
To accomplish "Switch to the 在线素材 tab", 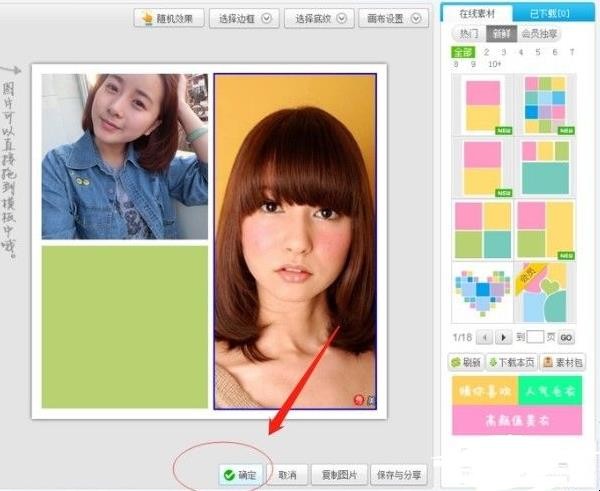I will pos(477,13).
